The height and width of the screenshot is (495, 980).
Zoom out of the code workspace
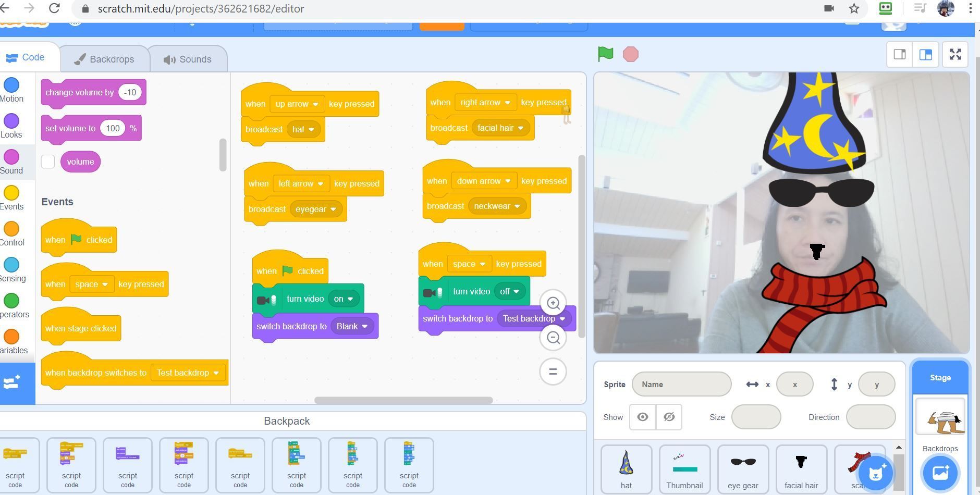coord(553,338)
